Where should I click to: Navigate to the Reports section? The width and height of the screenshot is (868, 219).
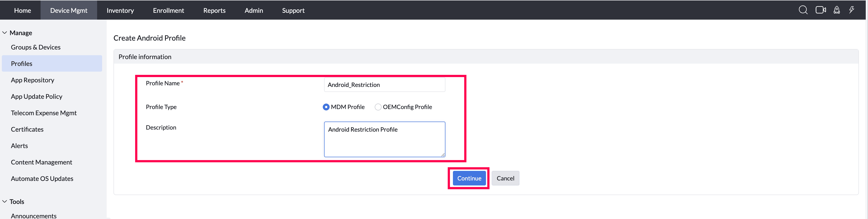[214, 10]
